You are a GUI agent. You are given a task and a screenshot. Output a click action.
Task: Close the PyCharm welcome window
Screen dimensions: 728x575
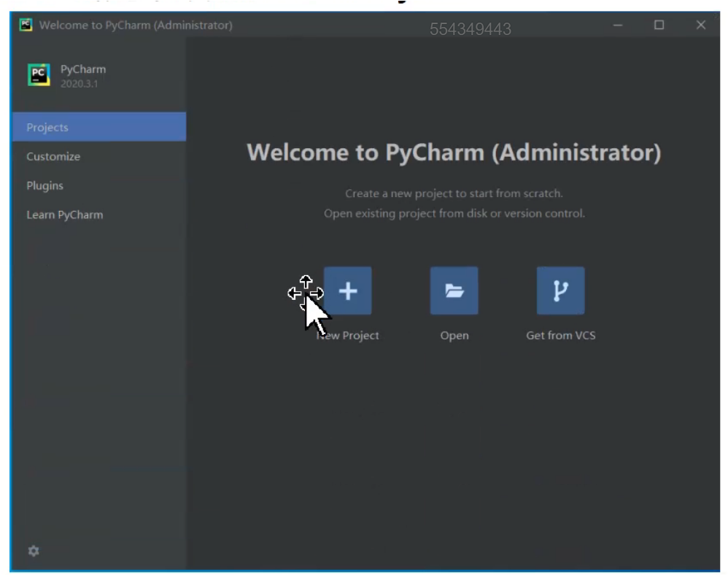click(x=700, y=26)
